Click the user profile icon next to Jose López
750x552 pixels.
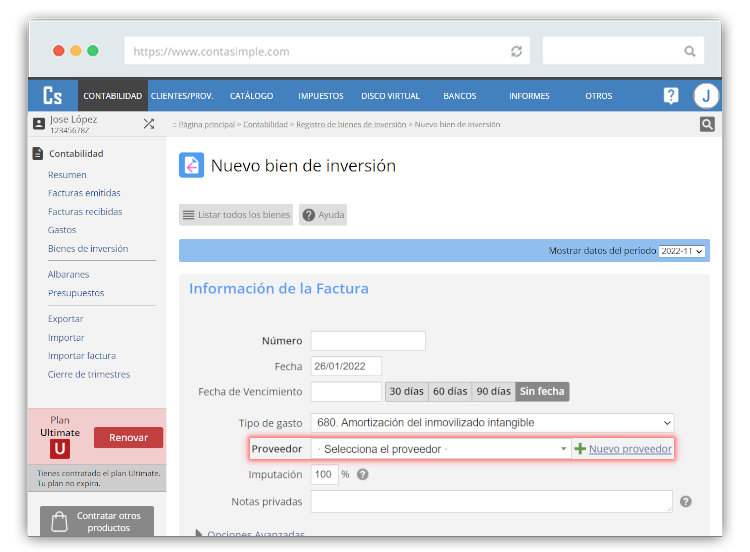coord(39,124)
